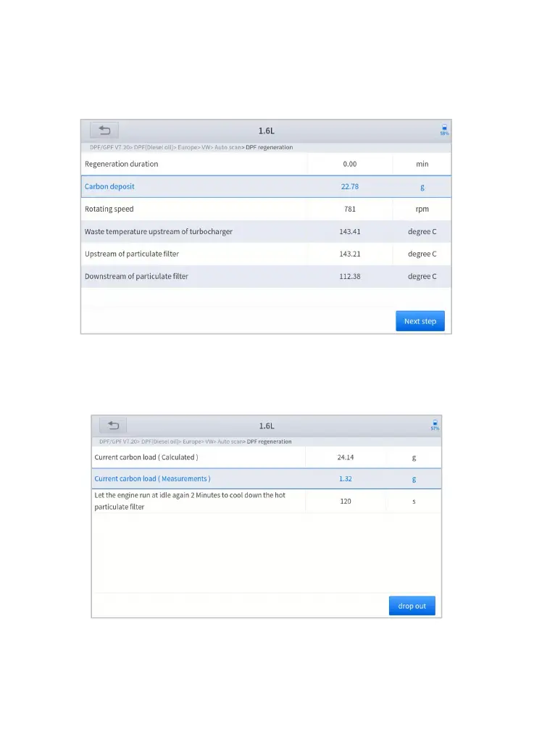Click the back arrow in the top screenshot
This screenshot has width=534, height=756.
104,130
